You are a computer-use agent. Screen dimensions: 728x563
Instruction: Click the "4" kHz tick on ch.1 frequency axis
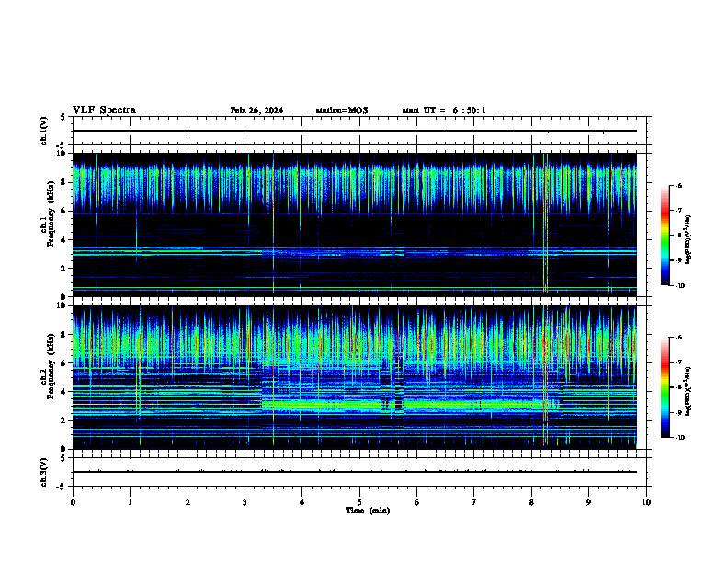(x=63, y=240)
